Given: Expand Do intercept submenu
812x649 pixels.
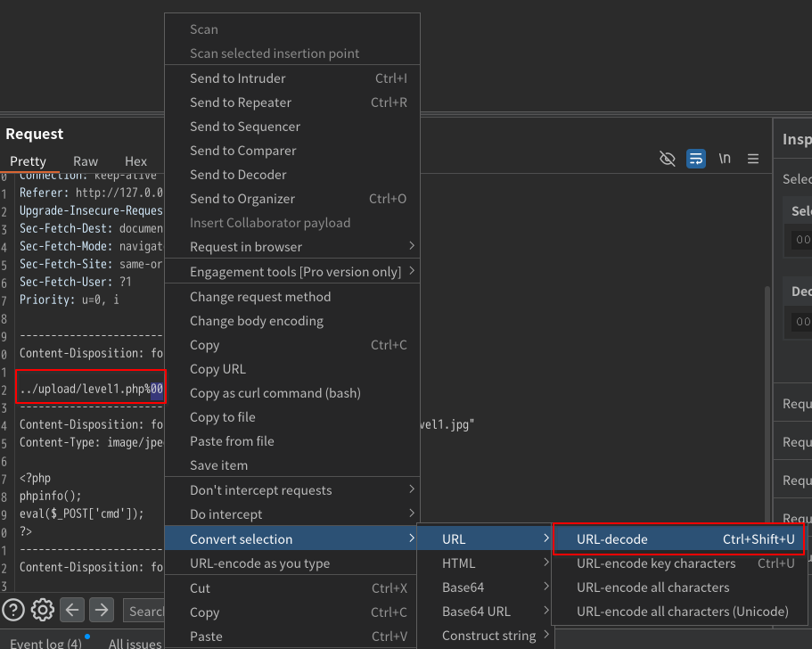Looking at the screenshot, I should click(x=292, y=514).
